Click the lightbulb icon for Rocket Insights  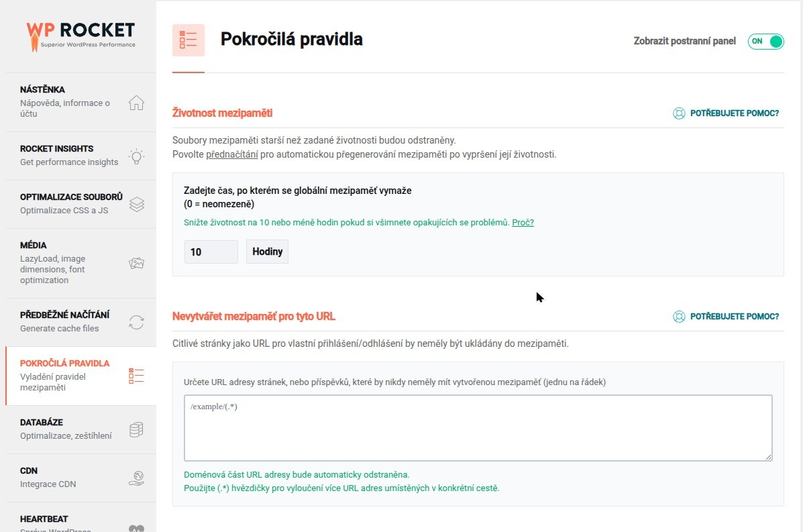(x=136, y=156)
